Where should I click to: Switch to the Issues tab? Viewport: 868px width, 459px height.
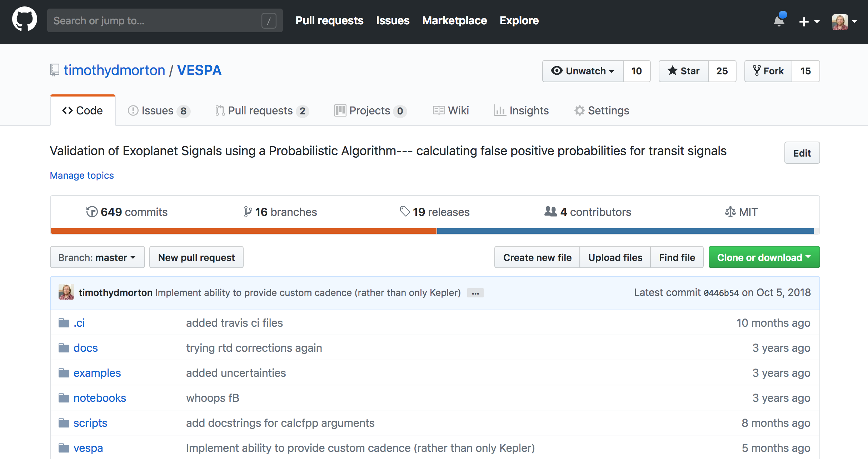pyautogui.click(x=158, y=111)
